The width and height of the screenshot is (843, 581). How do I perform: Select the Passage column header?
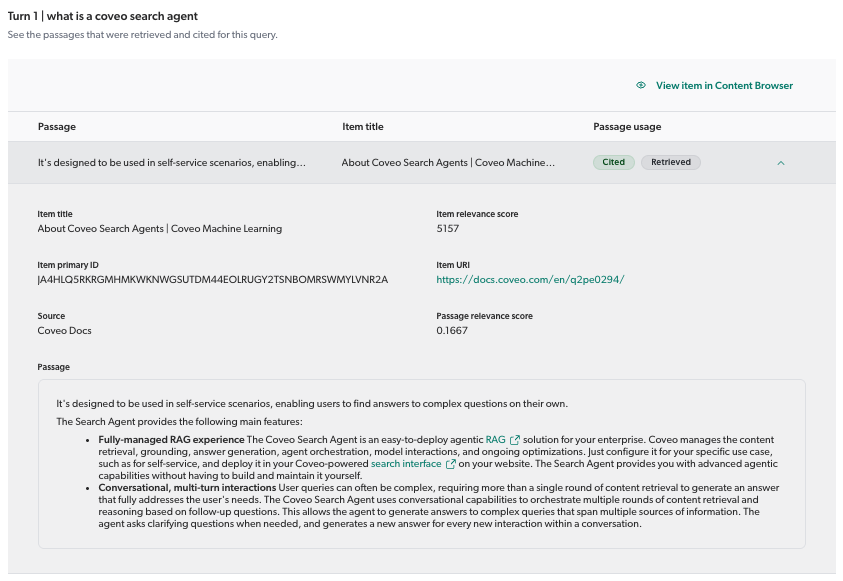point(56,127)
